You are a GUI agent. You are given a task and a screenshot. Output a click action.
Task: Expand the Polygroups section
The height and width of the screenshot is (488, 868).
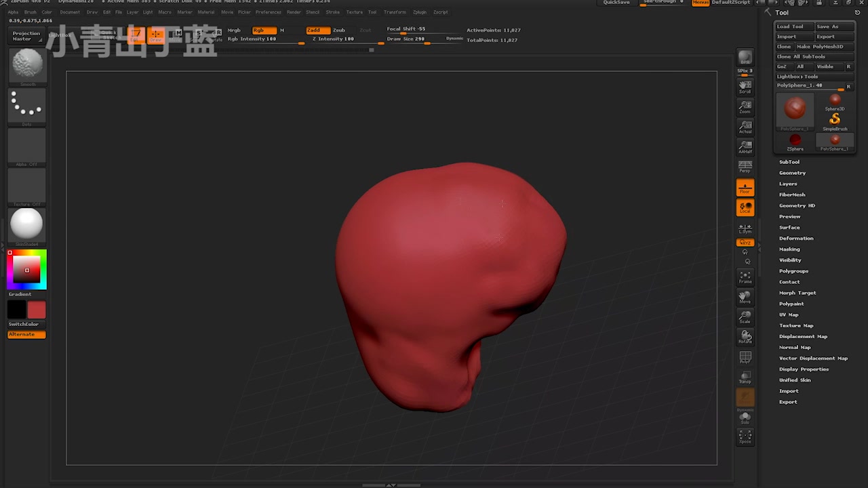click(x=793, y=271)
